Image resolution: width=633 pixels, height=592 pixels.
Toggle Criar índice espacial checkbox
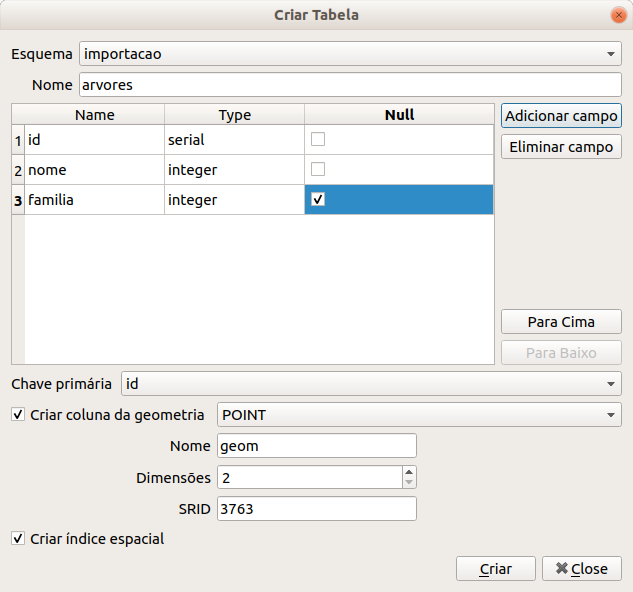pos(18,539)
